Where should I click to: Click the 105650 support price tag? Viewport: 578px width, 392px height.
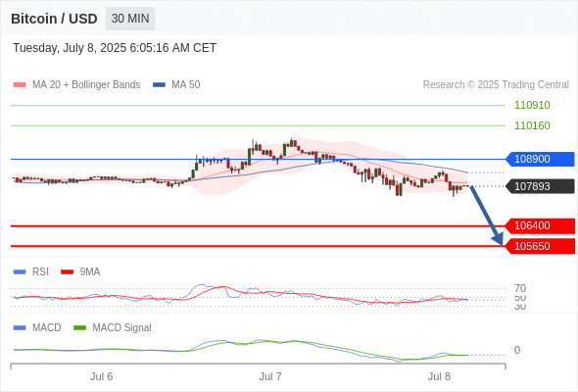tap(540, 246)
